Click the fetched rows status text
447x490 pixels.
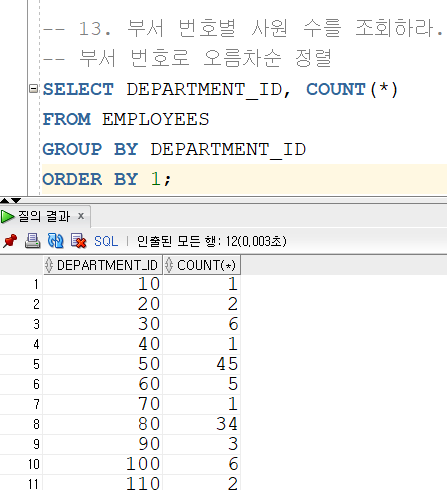tap(212, 241)
